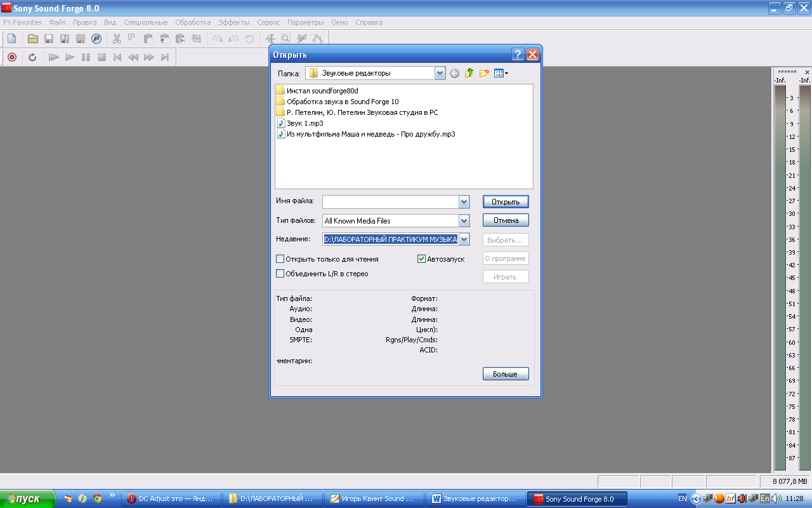Click the Open folder toolbar icon
Image resolution: width=812 pixels, height=508 pixels.
click(x=32, y=39)
